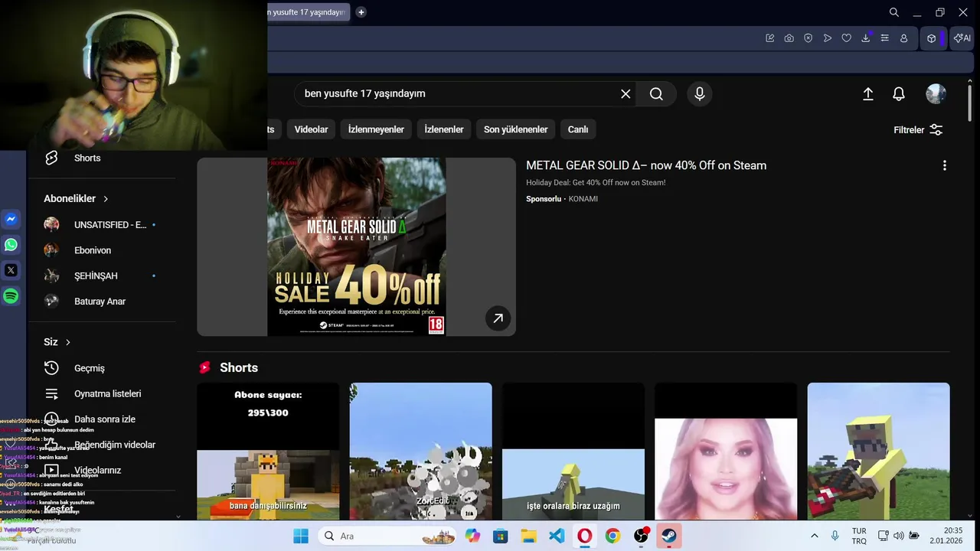Click the Windows Start button

point(301,536)
